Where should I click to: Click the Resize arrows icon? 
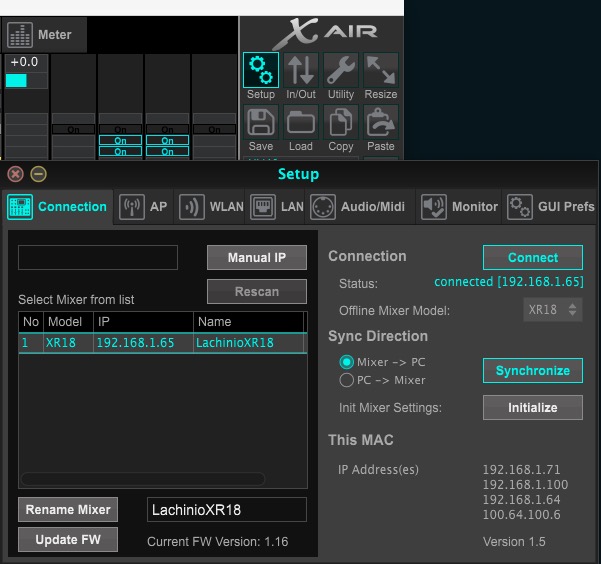381,71
